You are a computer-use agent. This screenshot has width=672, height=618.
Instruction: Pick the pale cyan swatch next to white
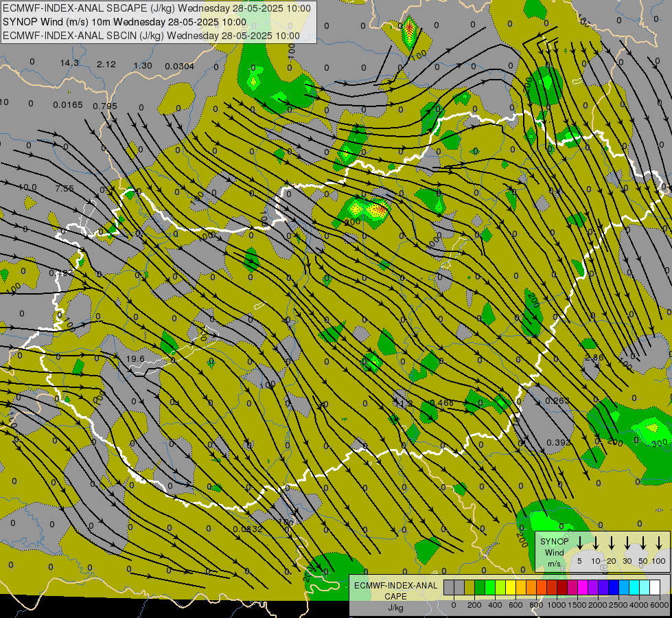[645, 587]
